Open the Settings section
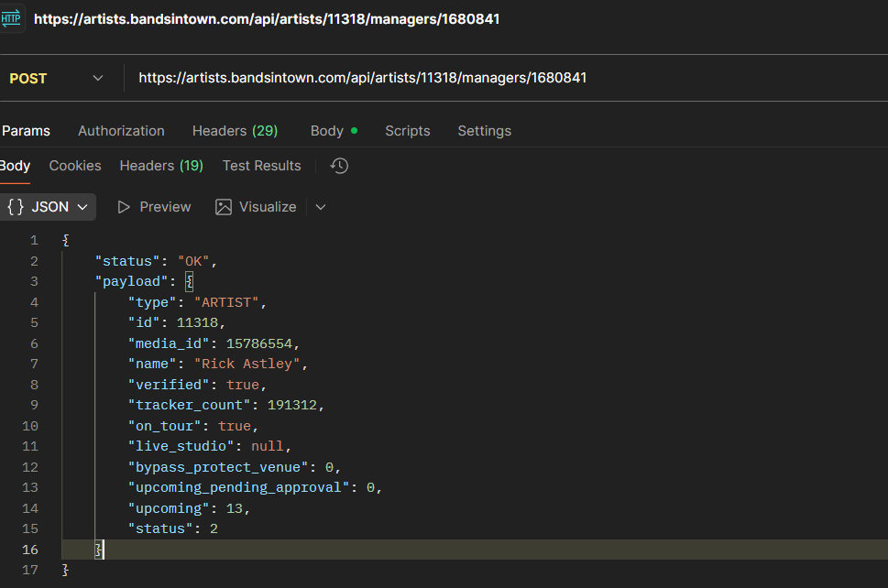The image size is (888, 588). click(484, 131)
